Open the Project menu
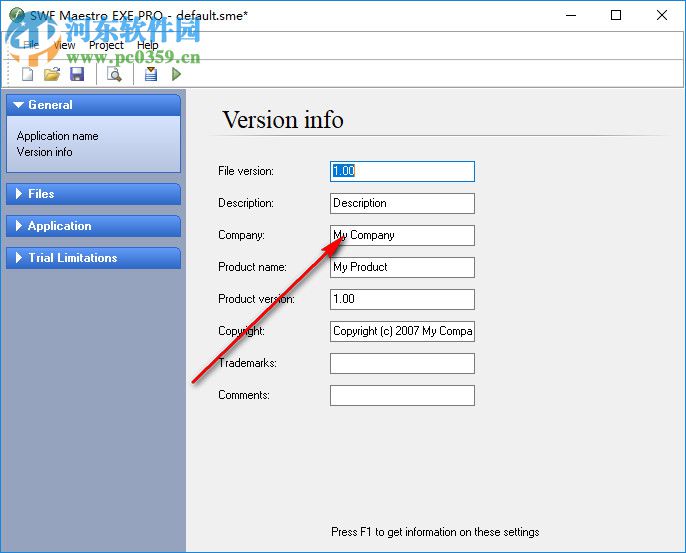Viewport: 686px width, 553px height. (106, 45)
